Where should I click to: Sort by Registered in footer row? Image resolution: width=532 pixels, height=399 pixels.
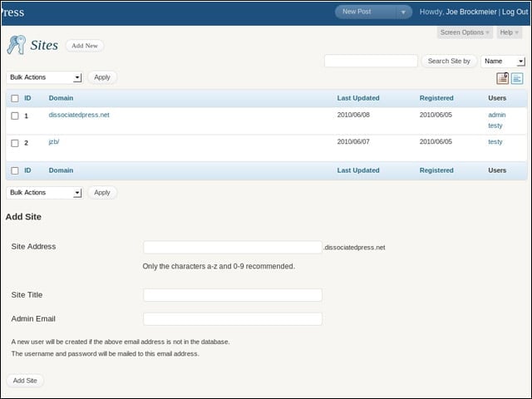pyautogui.click(x=436, y=170)
